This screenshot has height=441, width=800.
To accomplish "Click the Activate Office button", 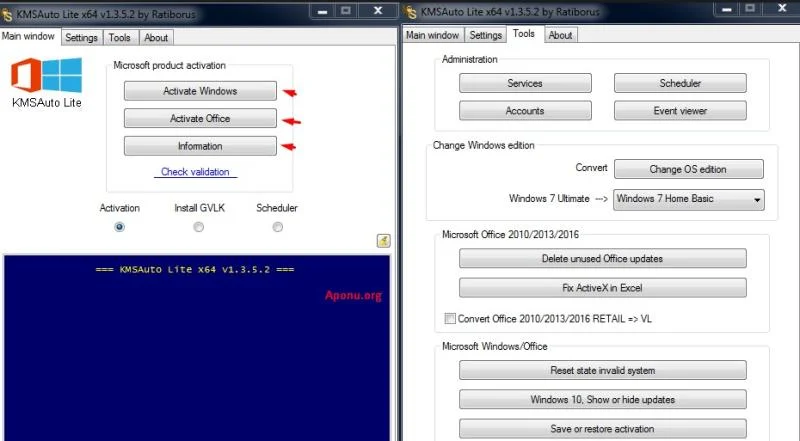I will click(x=201, y=118).
